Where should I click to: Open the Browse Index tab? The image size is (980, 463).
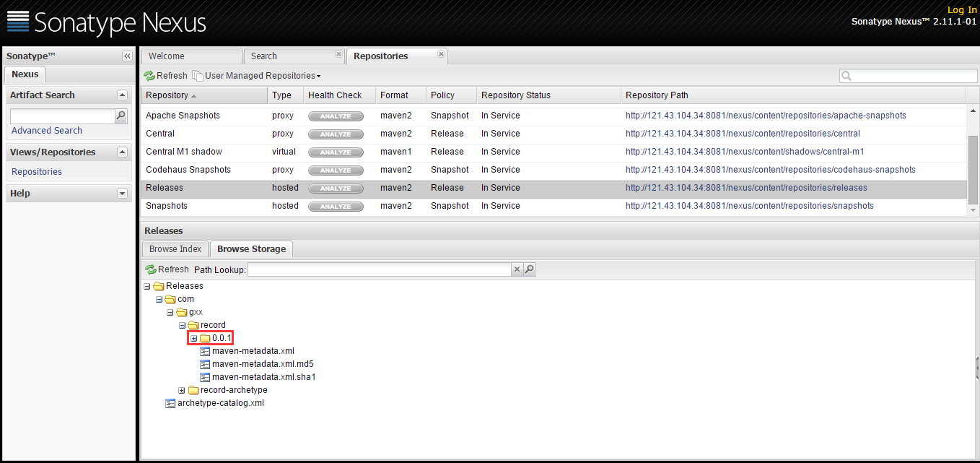click(x=175, y=249)
